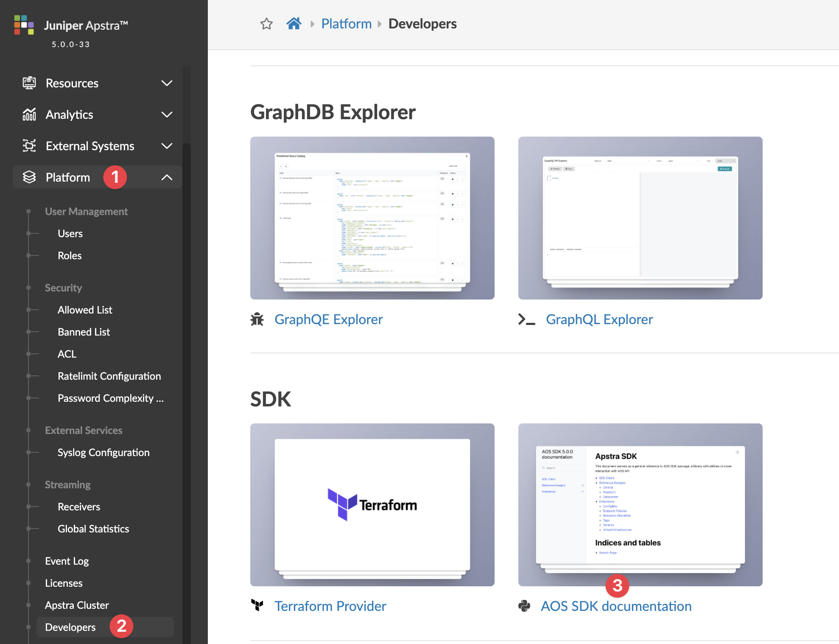Select Syslog Configuration in sidebar
The width and height of the screenshot is (839, 644).
(103, 453)
